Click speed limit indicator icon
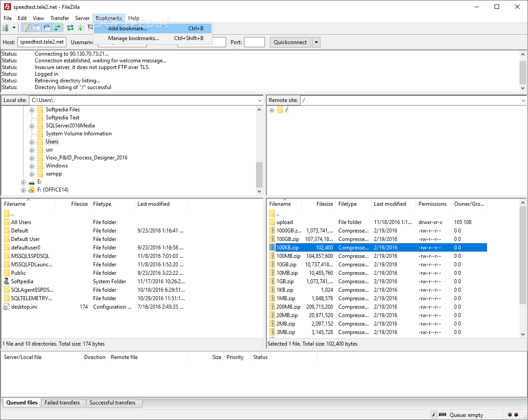This screenshot has width=528, height=420. coord(443,415)
